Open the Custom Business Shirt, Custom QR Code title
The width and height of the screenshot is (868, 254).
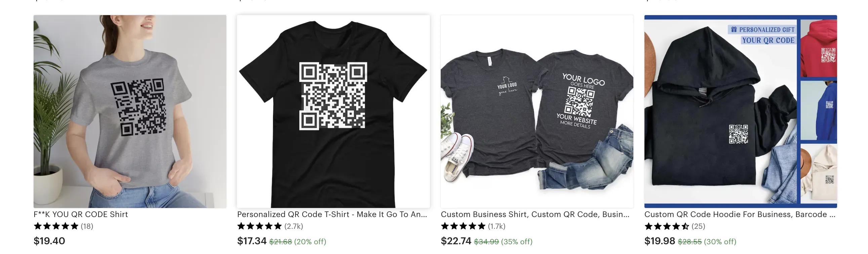tap(535, 214)
